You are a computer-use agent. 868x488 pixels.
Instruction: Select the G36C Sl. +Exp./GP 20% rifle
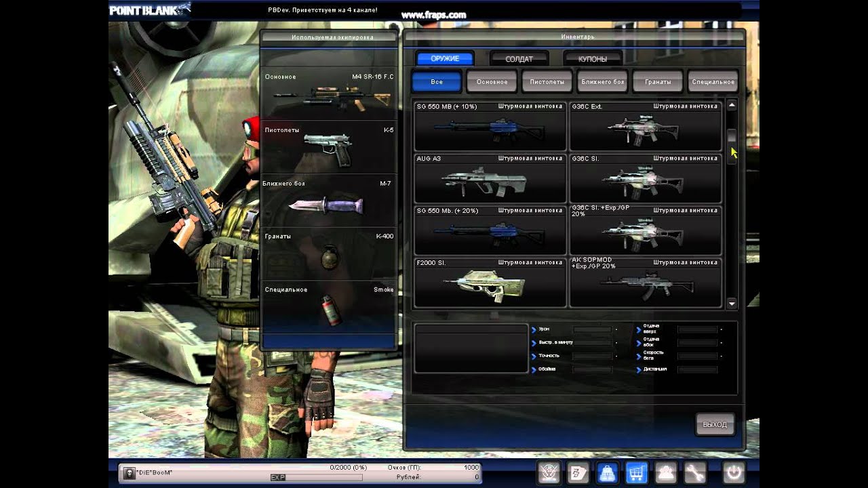click(x=646, y=230)
